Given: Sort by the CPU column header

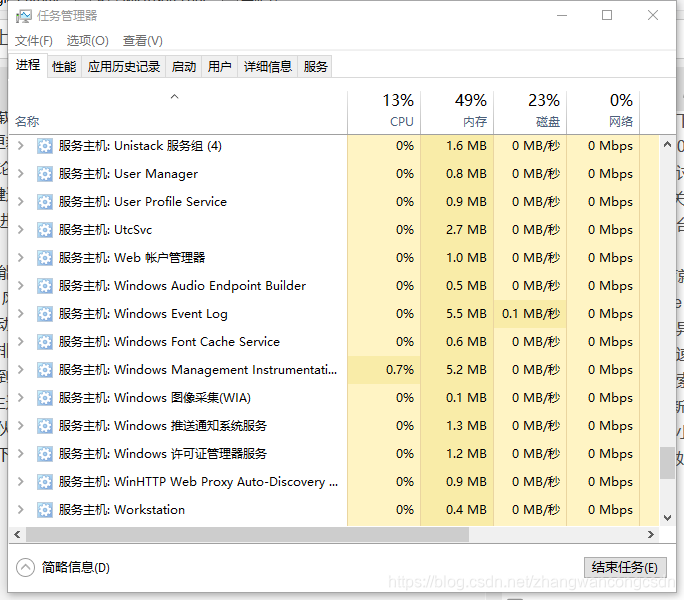Looking at the screenshot, I should (384, 112).
